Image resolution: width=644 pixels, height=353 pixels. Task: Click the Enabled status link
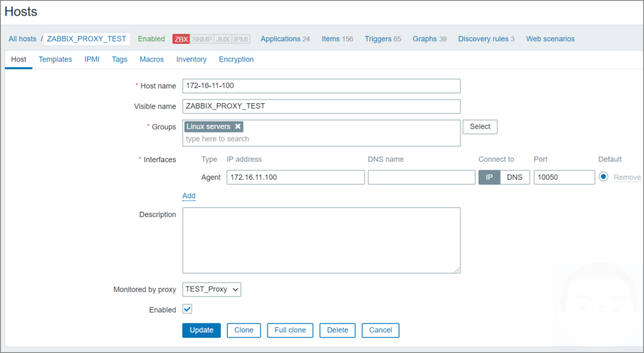pyautogui.click(x=151, y=39)
